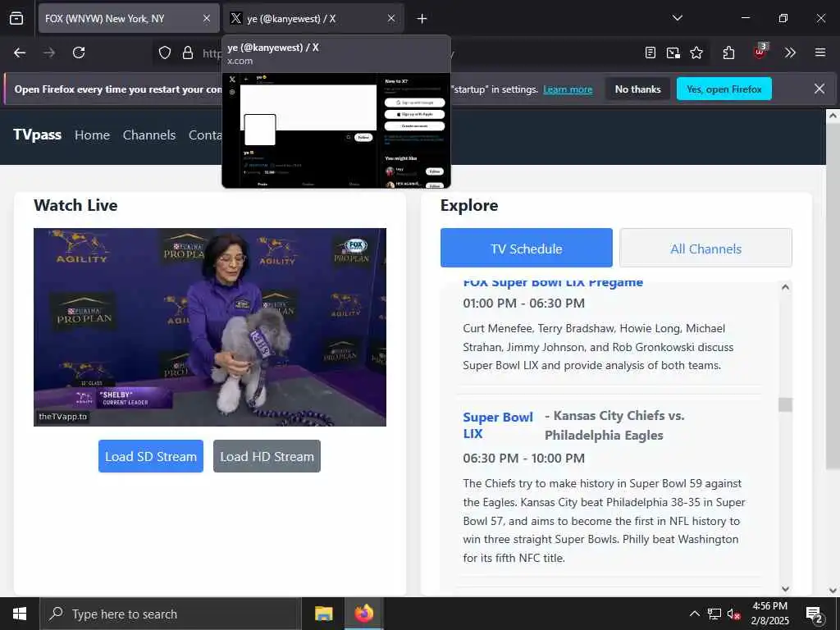Click schedule list scroll up arrow

coord(785,287)
